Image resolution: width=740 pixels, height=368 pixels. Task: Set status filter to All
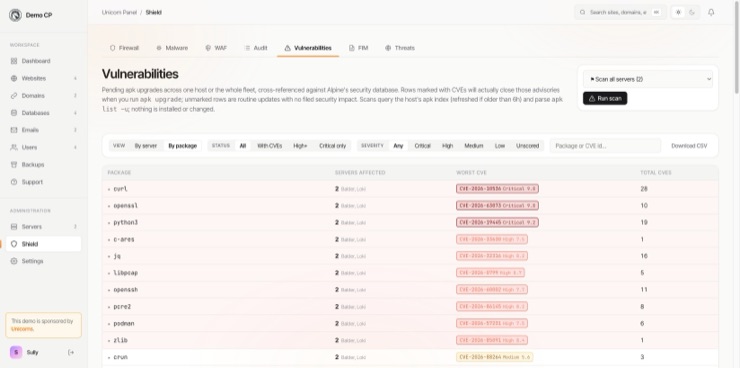point(243,146)
